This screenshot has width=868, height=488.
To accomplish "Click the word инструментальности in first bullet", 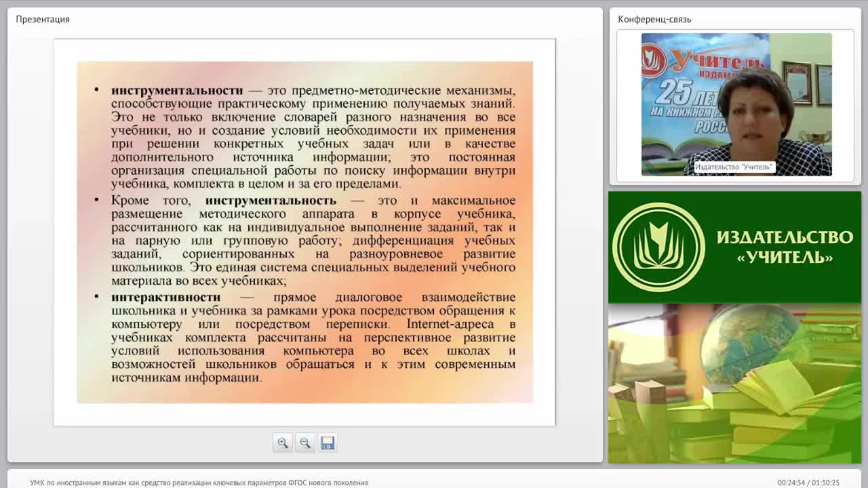I will [x=177, y=90].
